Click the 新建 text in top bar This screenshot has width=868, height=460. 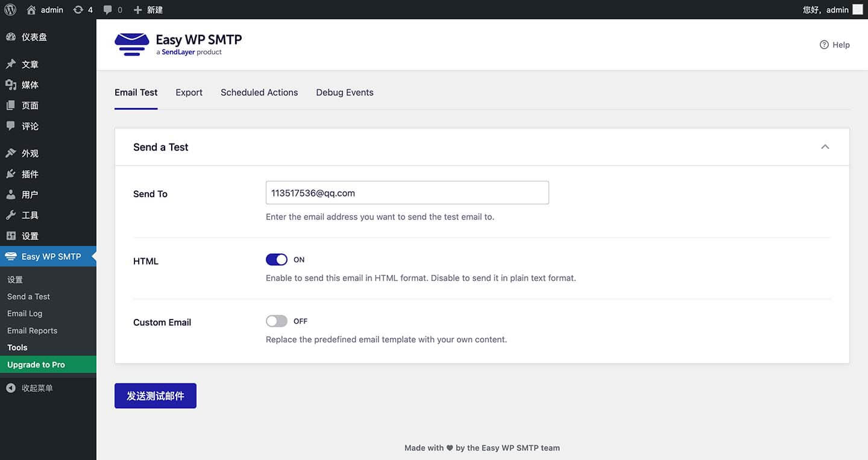(x=155, y=10)
